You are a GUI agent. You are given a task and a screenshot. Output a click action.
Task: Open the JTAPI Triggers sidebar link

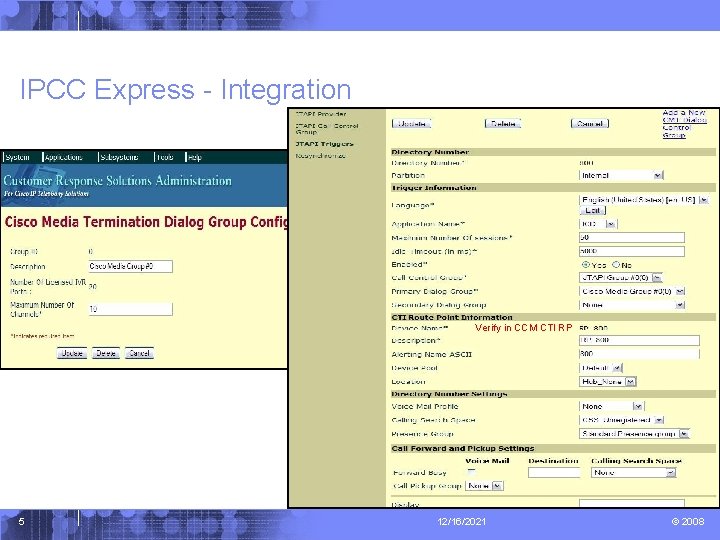tap(324, 144)
